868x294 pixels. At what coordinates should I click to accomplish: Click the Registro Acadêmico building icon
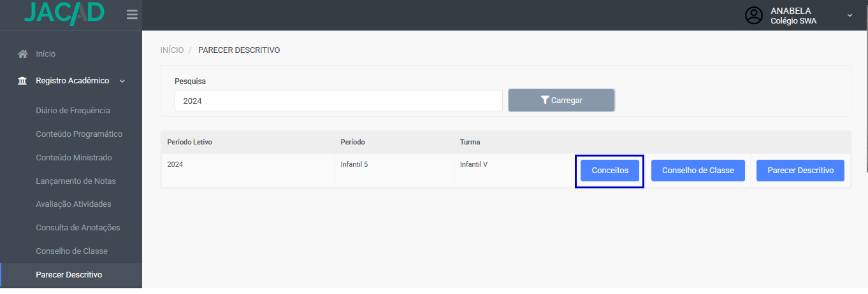22,81
